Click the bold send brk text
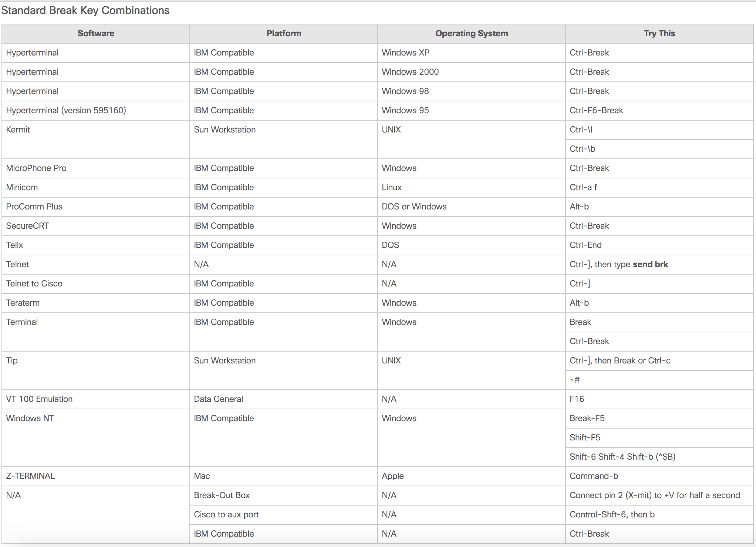 [651, 264]
